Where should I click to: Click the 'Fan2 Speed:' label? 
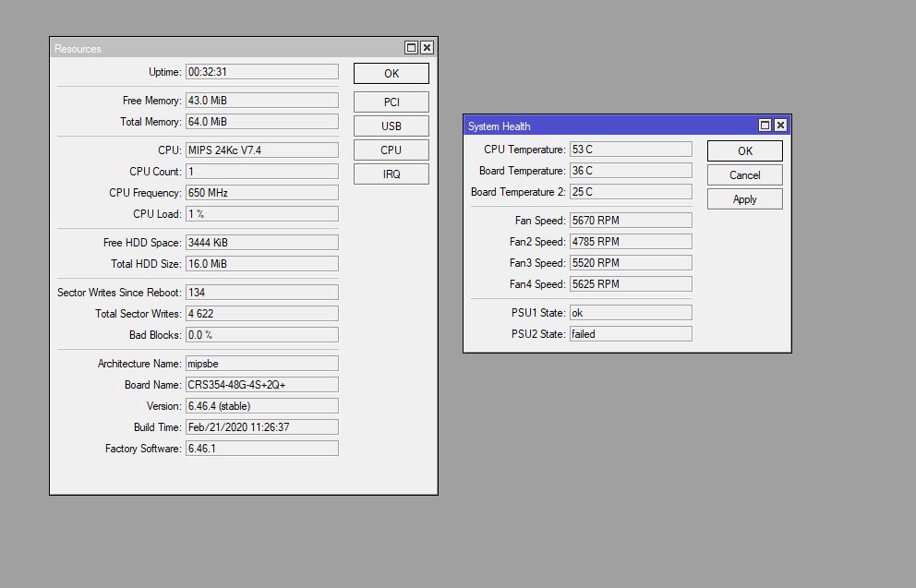(537, 242)
